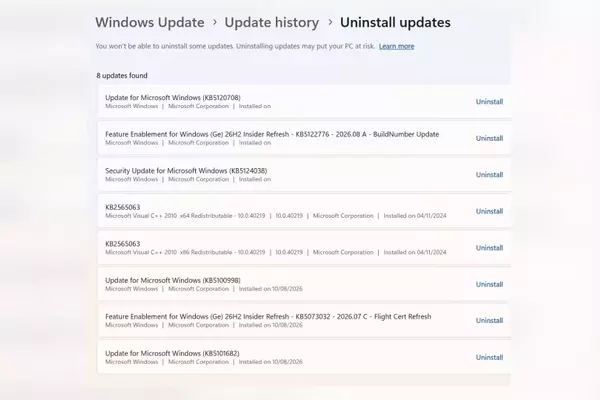The image size is (600, 400).
Task: Click 'Installed on 10/08/2026' under KB5101682
Action: [x=271, y=362]
